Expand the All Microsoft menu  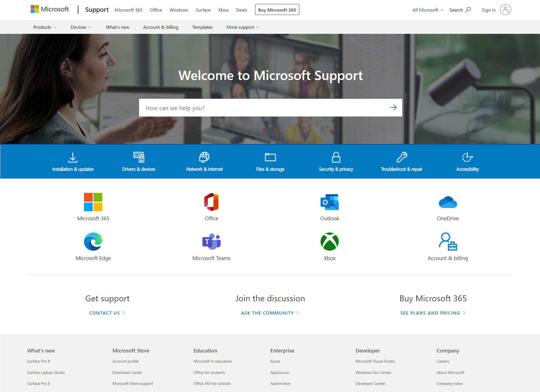point(428,10)
